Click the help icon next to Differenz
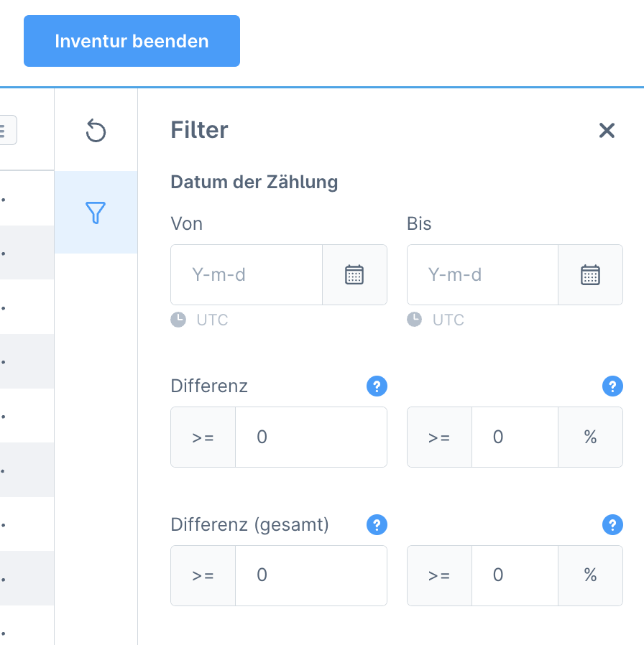644x645 pixels. point(377,386)
